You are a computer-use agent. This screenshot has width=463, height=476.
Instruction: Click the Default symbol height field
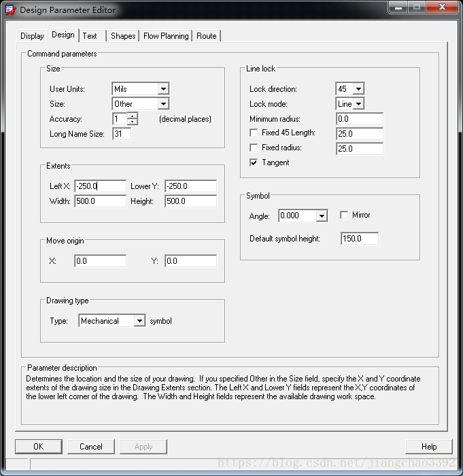click(360, 239)
